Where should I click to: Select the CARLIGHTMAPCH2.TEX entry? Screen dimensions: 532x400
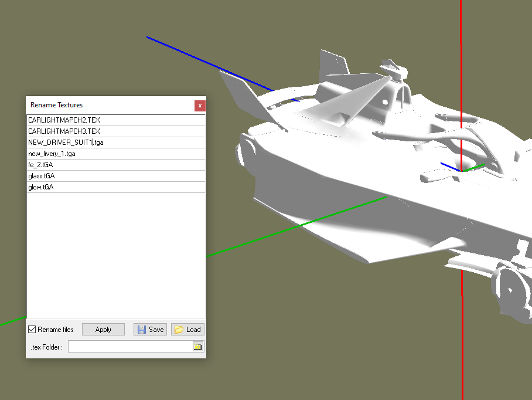click(116, 120)
